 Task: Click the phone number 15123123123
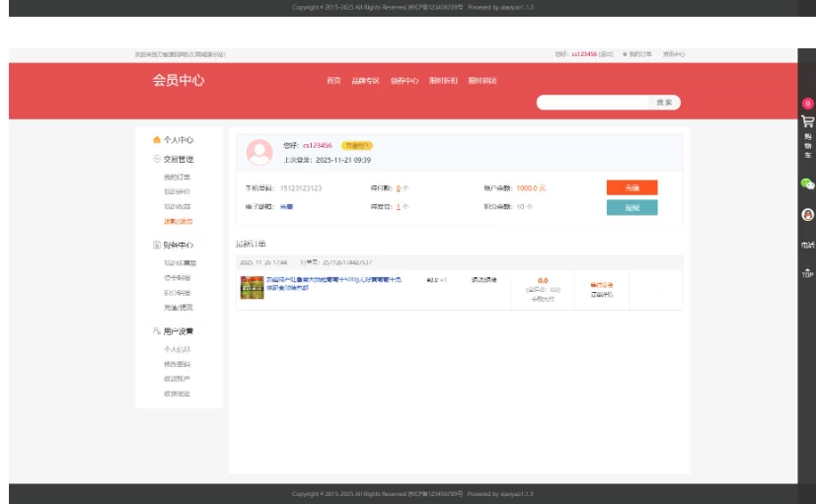[301, 188]
